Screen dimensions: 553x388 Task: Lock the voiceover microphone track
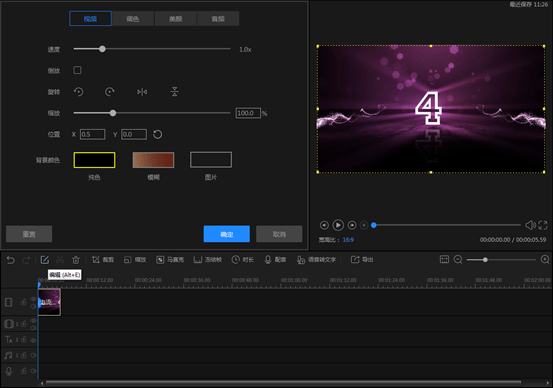point(23,371)
